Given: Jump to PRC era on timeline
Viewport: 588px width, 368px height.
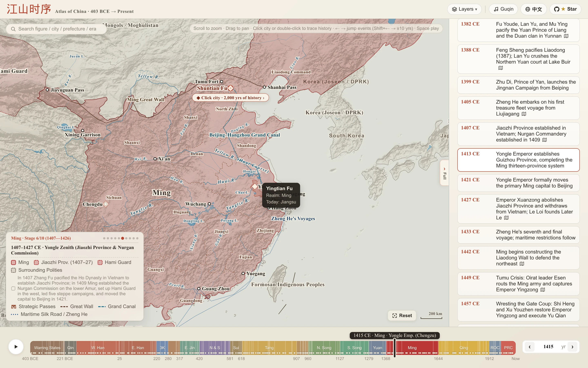Looking at the screenshot, I should pyautogui.click(x=508, y=348).
